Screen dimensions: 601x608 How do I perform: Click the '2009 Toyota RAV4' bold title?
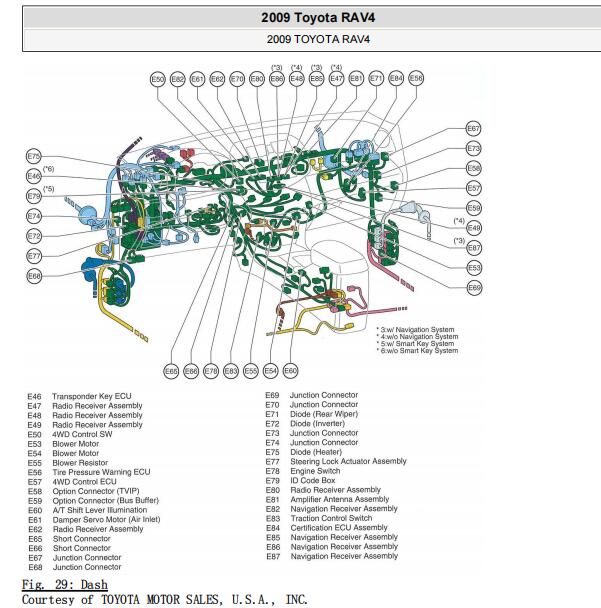(318, 17)
